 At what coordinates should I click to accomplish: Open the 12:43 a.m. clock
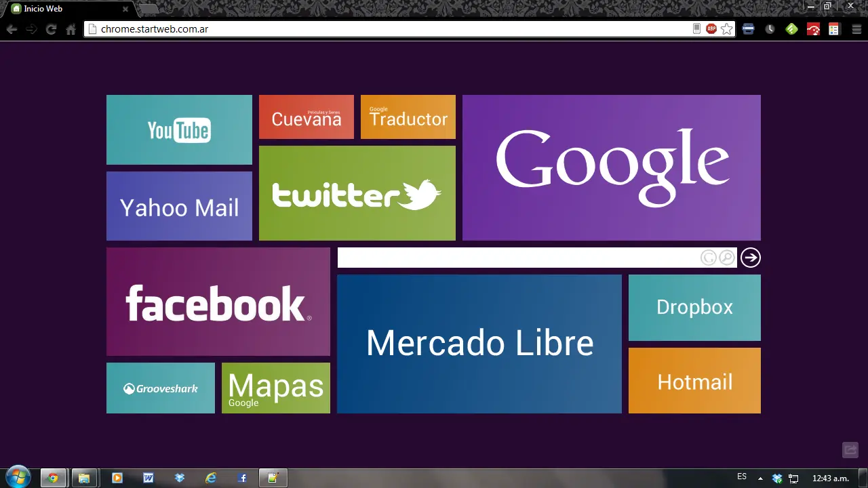[x=830, y=479]
